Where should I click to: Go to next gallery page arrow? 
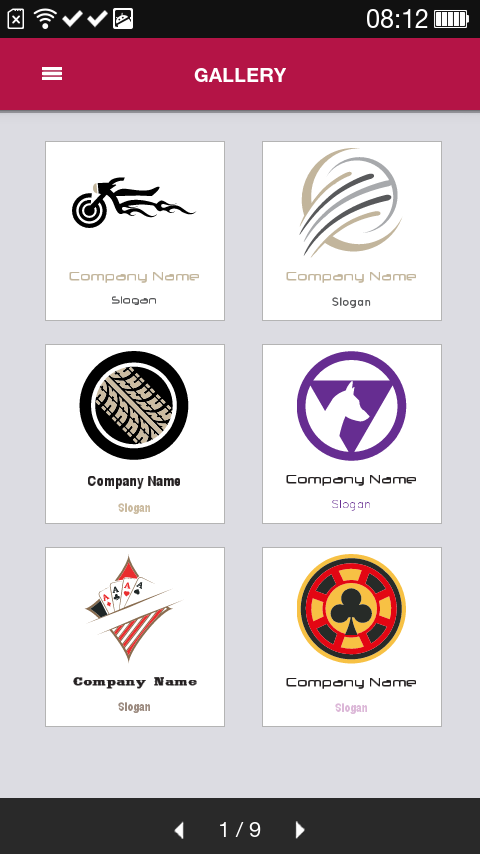point(300,829)
